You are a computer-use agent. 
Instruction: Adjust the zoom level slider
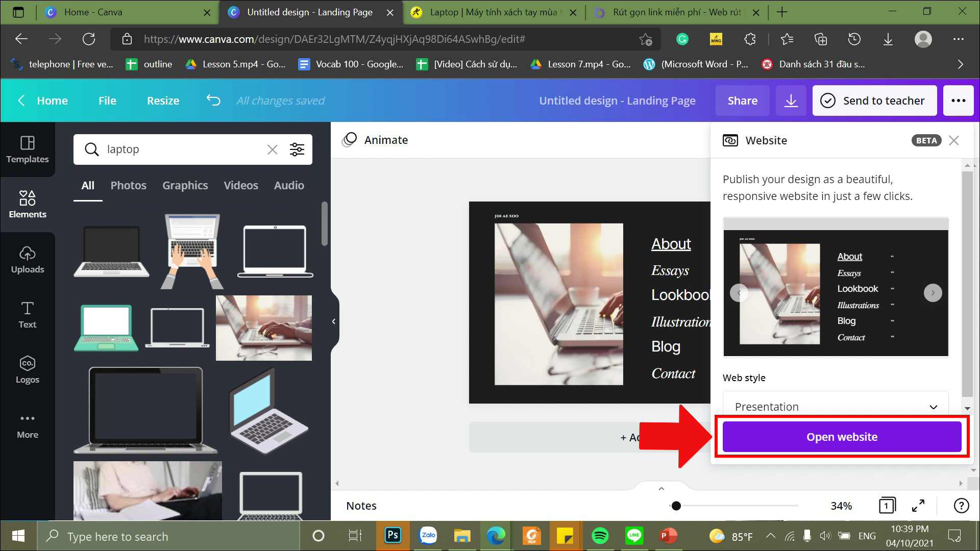coord(676,506)
